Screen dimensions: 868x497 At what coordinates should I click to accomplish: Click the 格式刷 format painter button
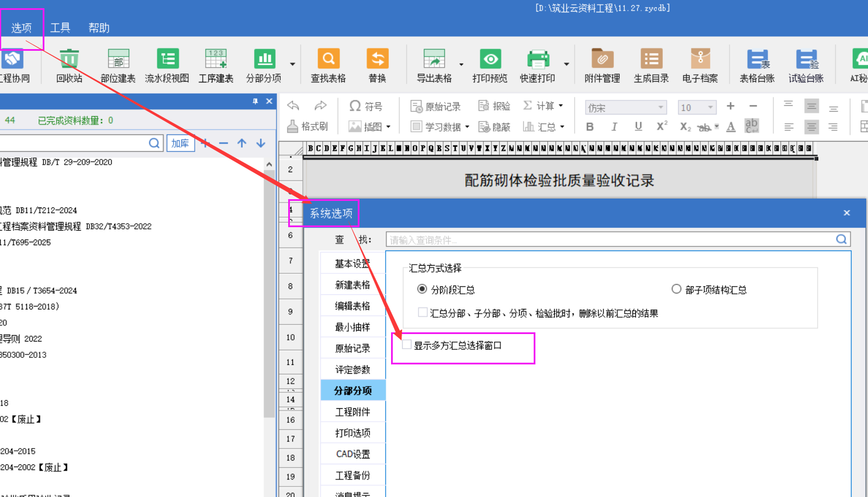[308, 126]
